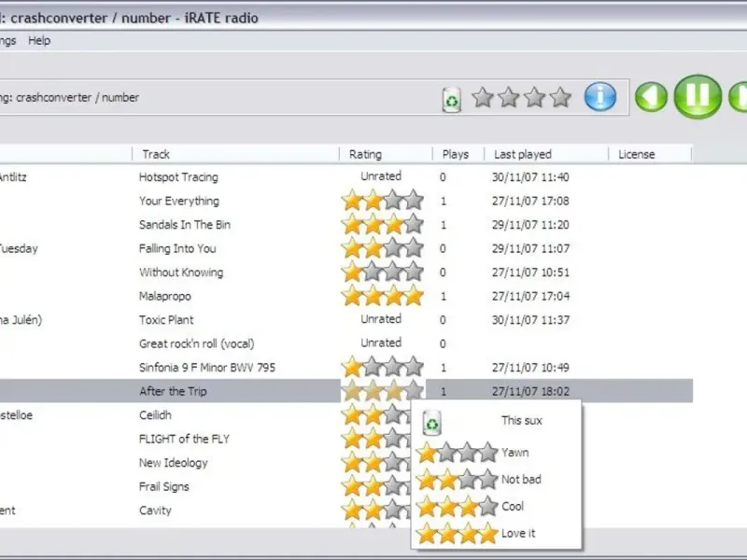
Task: Click the star rating for Your Everything
Action: pyautogui.click(x=383, y=200)
